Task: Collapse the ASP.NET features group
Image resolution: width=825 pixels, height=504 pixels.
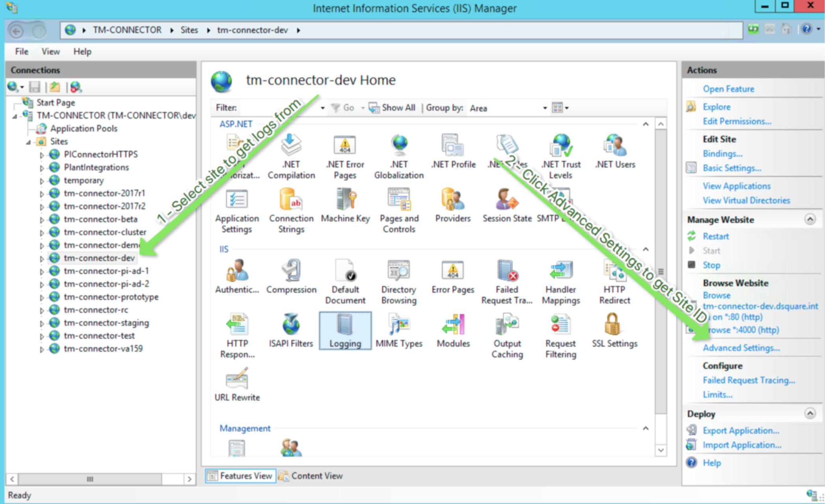Action: 645,124
